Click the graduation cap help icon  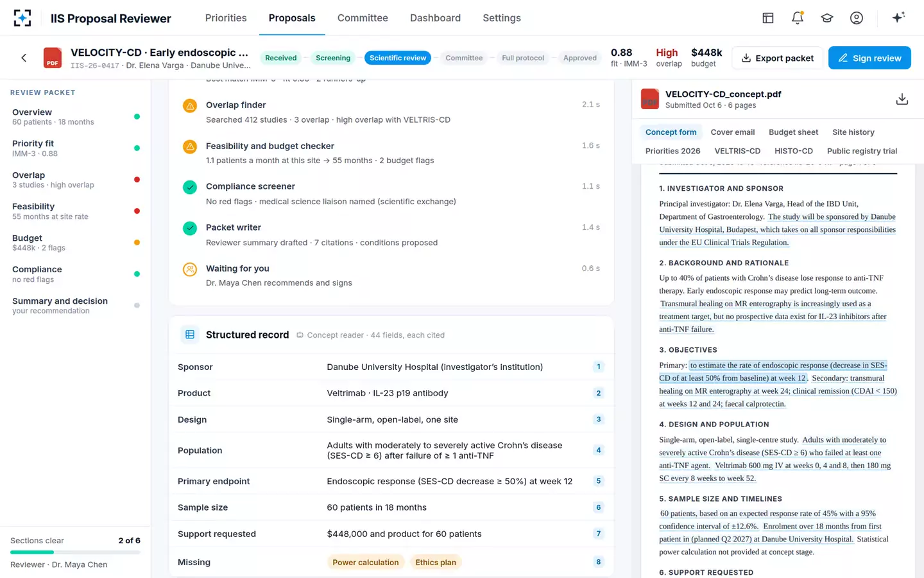(x=827, y=18)
